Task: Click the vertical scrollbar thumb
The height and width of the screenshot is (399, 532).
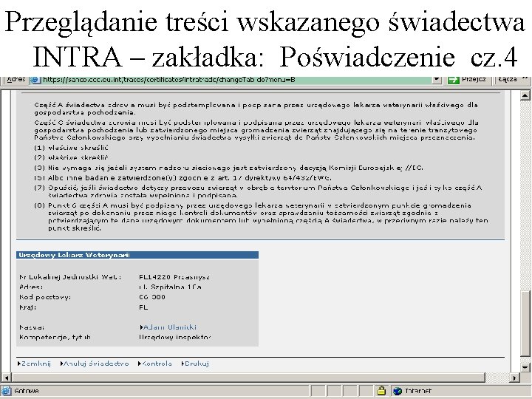Action: coord(525,324)
